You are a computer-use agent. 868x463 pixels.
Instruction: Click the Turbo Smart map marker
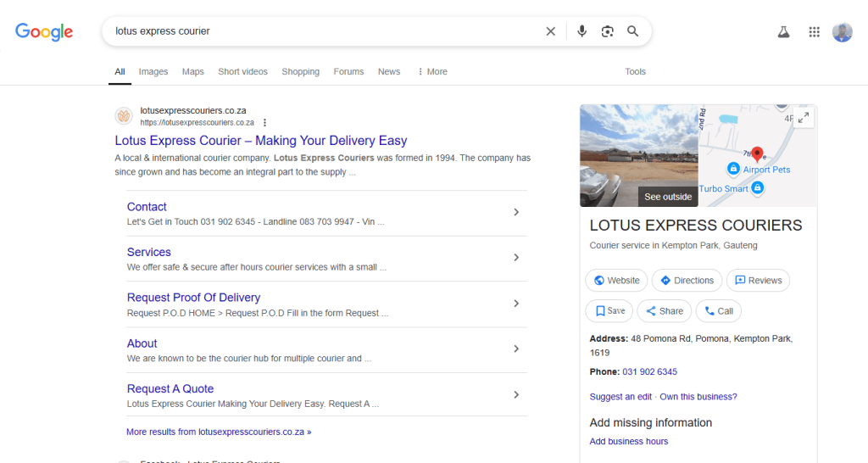[x=757, y=187]
